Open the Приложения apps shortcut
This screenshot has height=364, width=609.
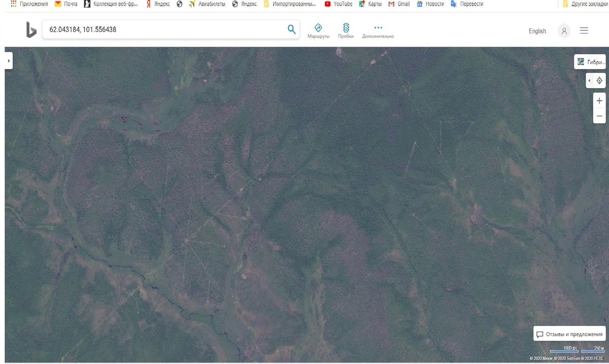tap(29, 4)
